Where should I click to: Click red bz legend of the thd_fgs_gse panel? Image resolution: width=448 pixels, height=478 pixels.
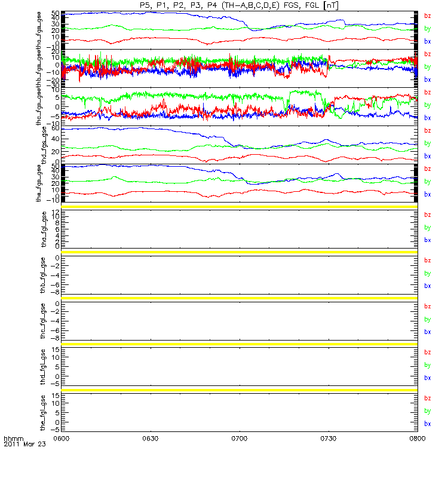428,130
